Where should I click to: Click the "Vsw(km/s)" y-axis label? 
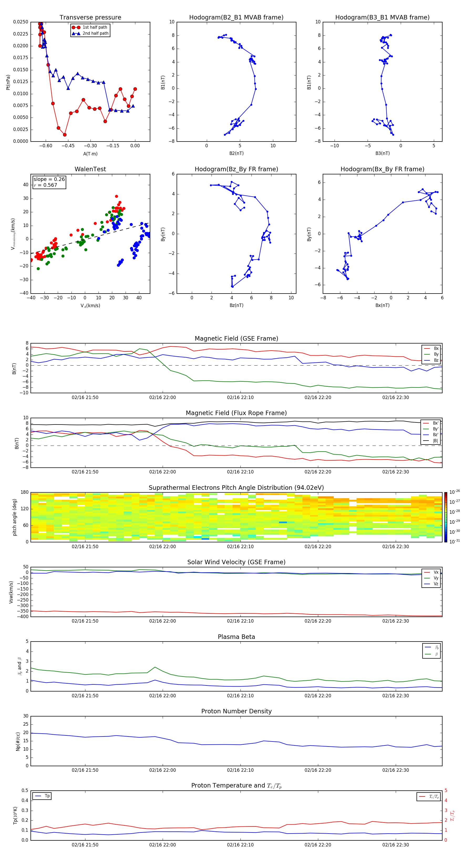11,592
